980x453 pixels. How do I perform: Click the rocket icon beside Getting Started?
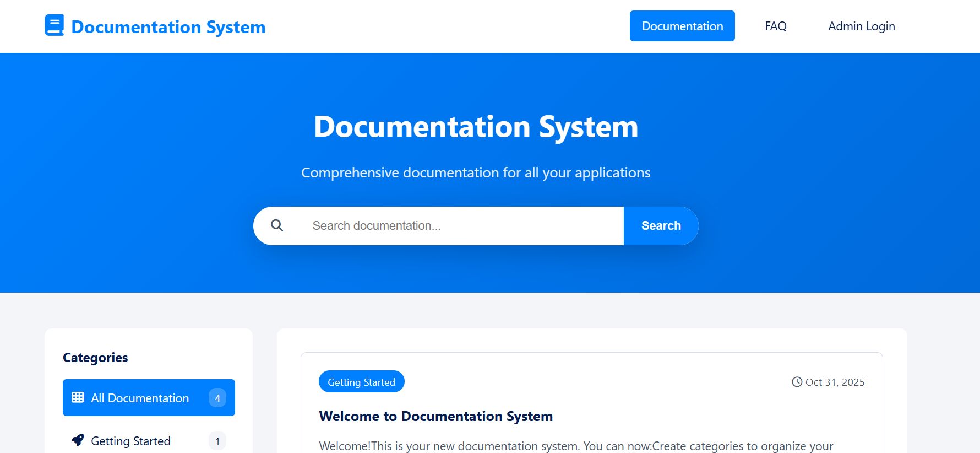coord(78,440)
